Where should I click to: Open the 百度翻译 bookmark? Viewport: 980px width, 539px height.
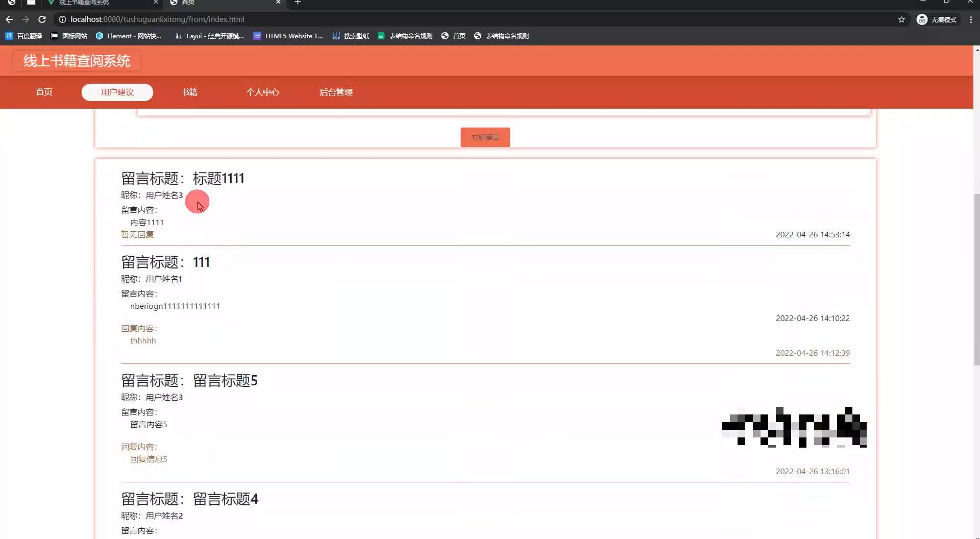23,36
